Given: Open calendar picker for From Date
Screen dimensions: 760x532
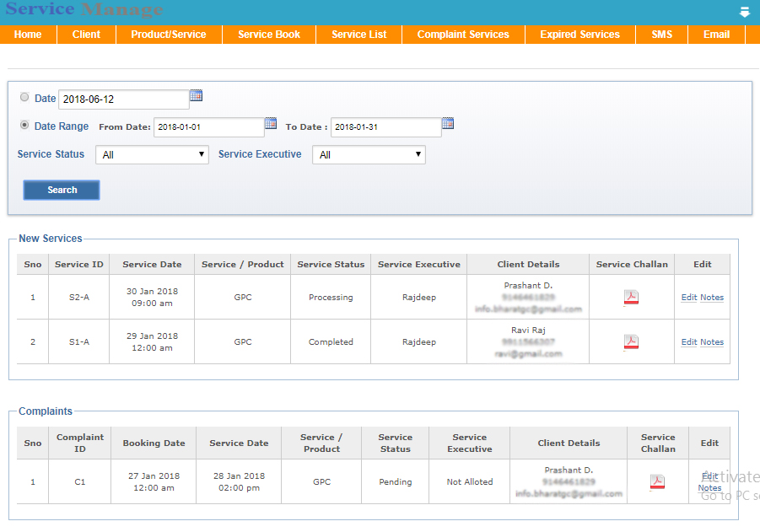Looking at the screenshot, I should pos(271,123).
